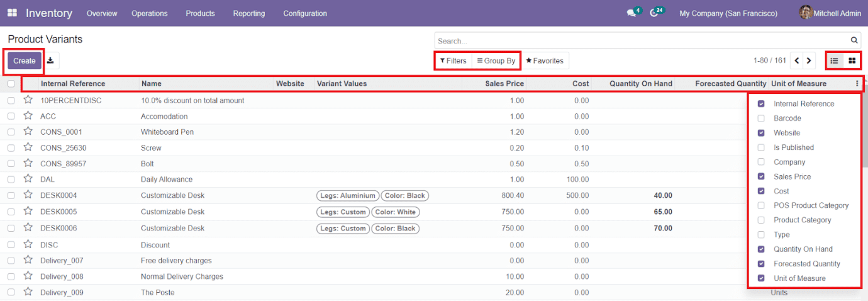Favorite the DISC Discount row
Screen dimensions: 868x301
28,244
